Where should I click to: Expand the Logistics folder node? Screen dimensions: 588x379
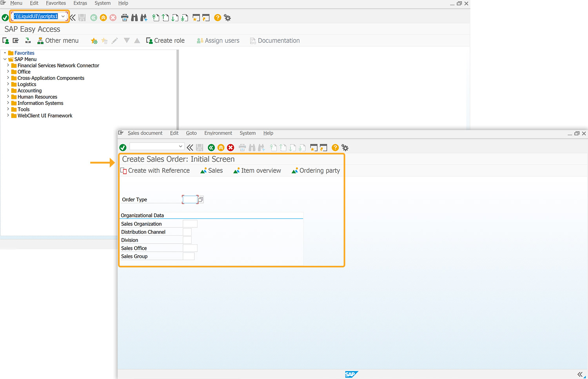click(x=8, y=84)
